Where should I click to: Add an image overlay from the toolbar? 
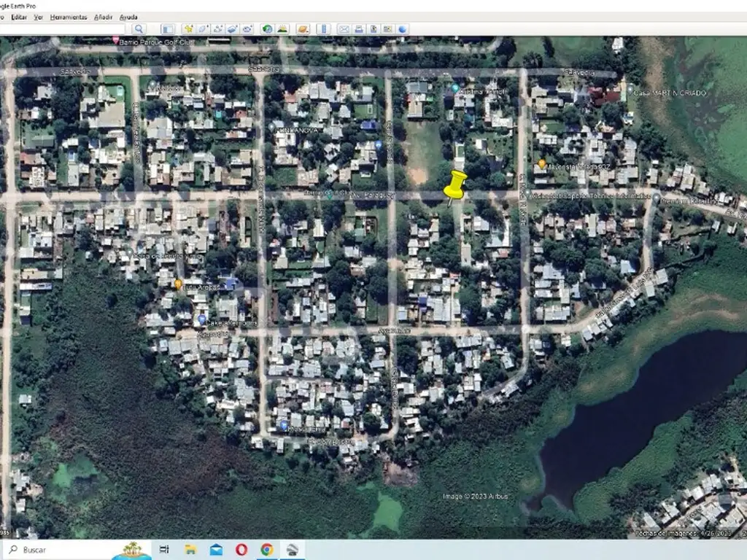pos(232,29)
